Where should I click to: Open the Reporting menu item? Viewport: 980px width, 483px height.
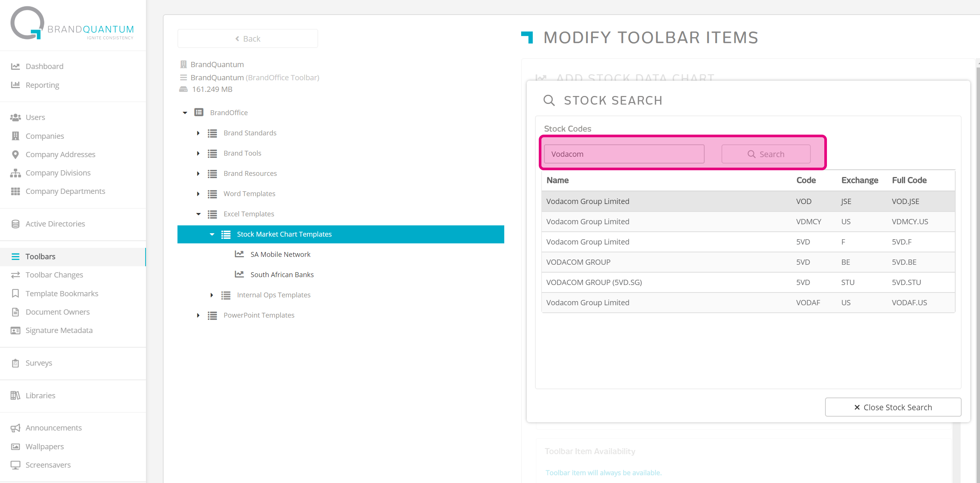[42, 85]
